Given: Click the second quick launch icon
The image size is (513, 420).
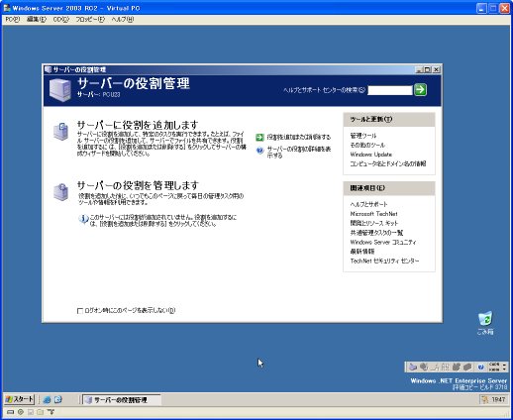Looking at the screenshot, I should pos(58,400).
